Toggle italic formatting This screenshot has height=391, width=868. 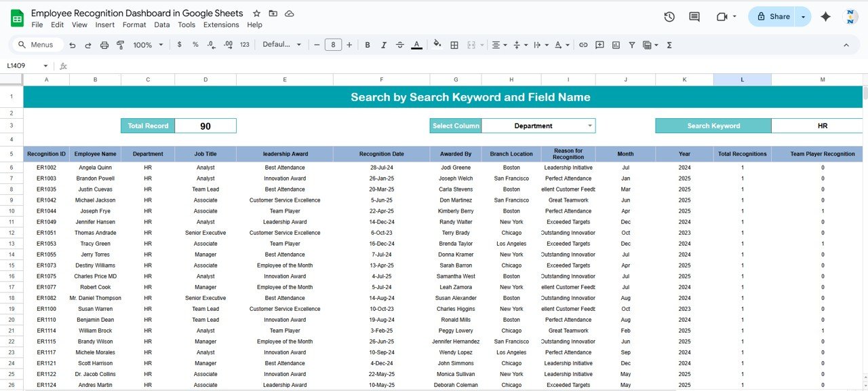[x=384, y=45]
